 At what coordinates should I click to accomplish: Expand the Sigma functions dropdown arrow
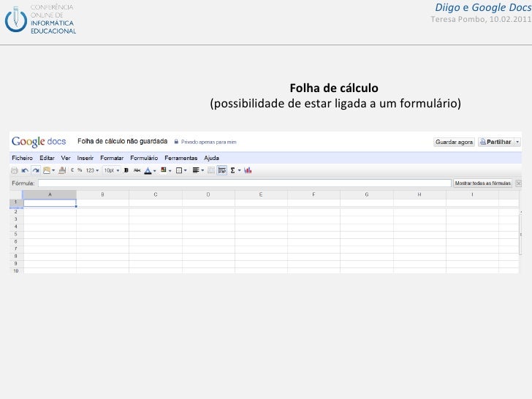tap(239, 171)
